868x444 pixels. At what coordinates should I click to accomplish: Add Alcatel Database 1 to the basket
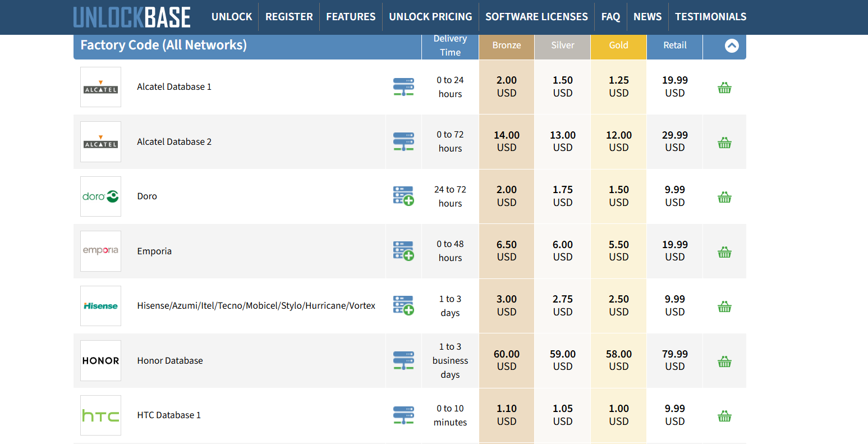pyautogui.click(x=724, y=88)
